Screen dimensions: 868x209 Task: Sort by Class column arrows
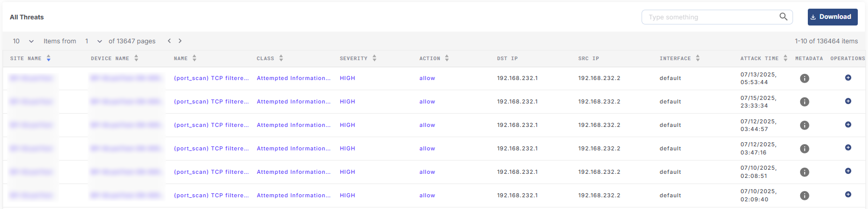(x=281, y=59)
